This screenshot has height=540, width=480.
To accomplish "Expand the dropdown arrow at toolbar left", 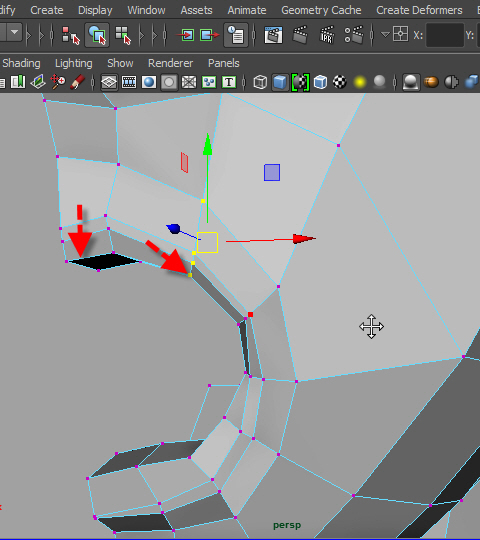I will 14,32.
